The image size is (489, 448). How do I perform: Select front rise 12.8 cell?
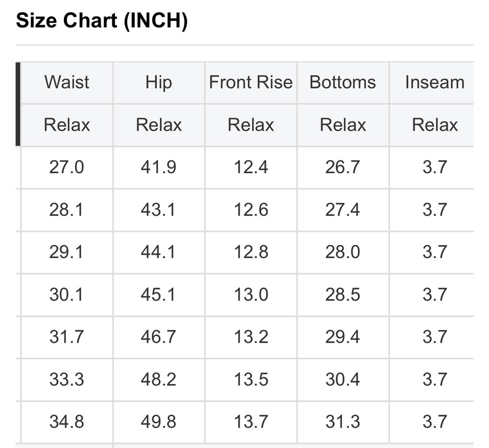point(251,252)
